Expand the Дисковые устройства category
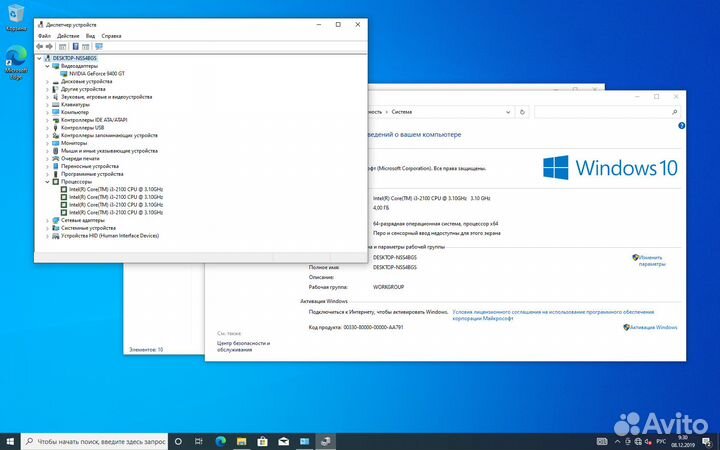 point(47,82)
